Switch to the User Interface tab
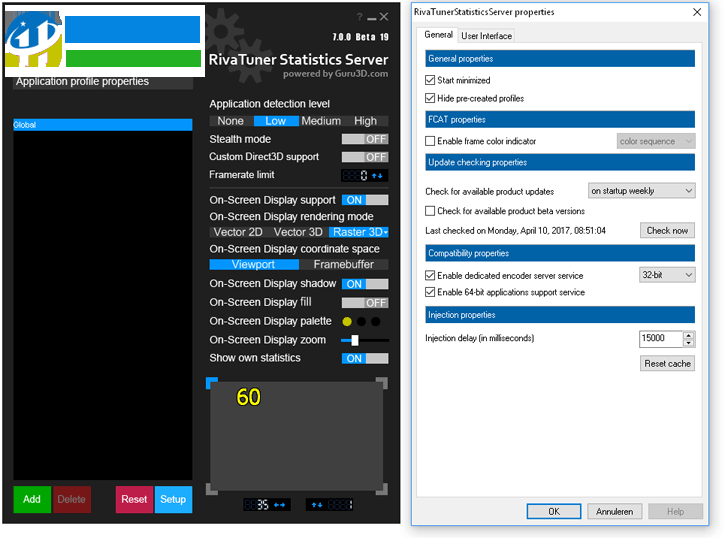The width and height of the screenshot is (725, 538). pos(486,36)
